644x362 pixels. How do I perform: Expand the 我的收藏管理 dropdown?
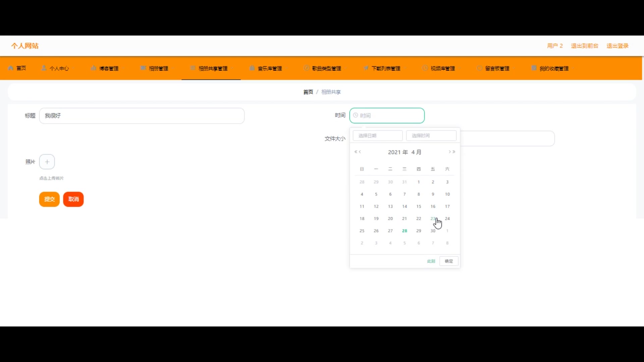554,68
